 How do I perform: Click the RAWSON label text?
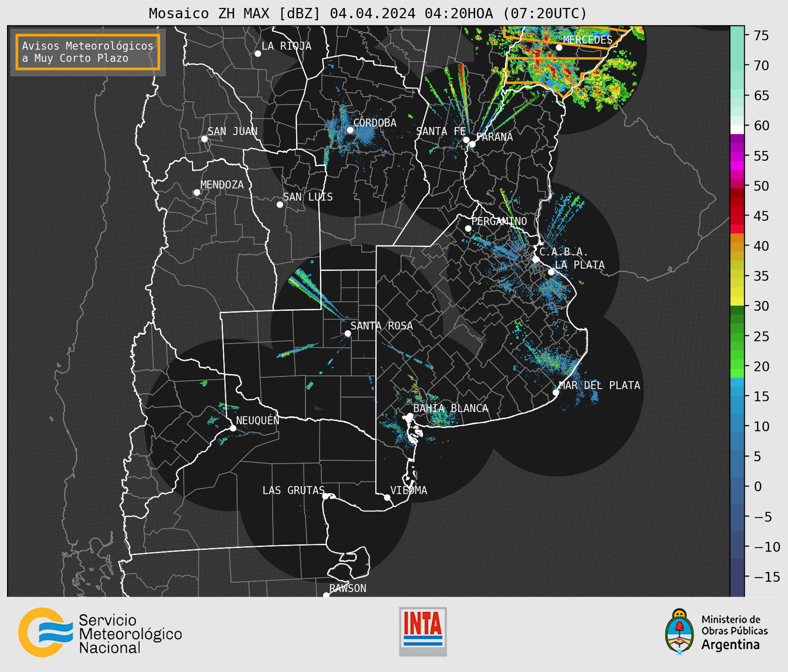[x=348, y=588]
